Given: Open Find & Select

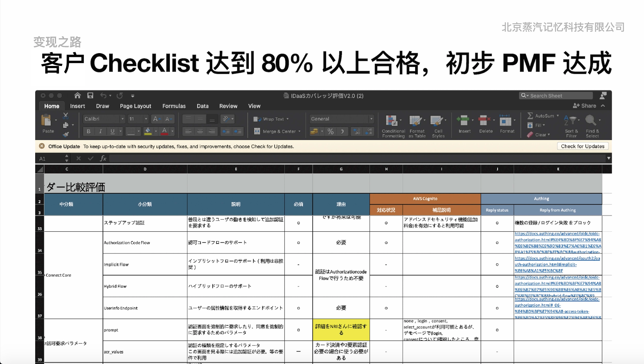Looking at the screenshot, I should (592, 126).
